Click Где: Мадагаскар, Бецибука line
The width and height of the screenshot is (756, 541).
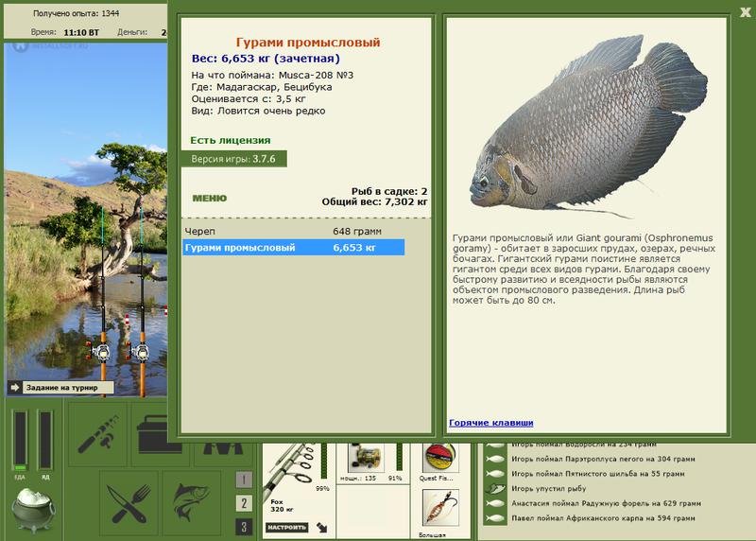(262, 87)
